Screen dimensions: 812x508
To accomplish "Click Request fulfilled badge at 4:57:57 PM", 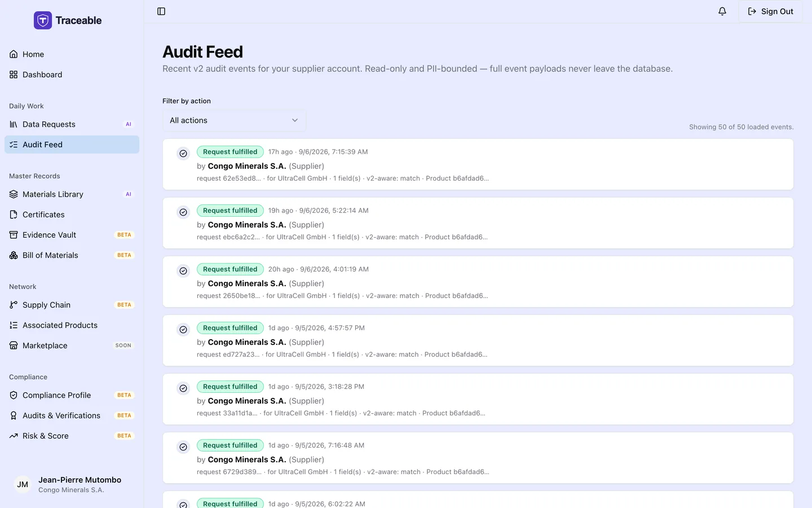I will [x=230, y=328].
